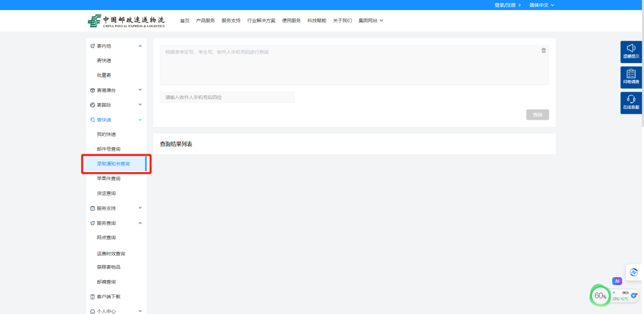Open 产品服务 in the top navigation
This screenshot has width=644, height=314.
tap(205, 20)
